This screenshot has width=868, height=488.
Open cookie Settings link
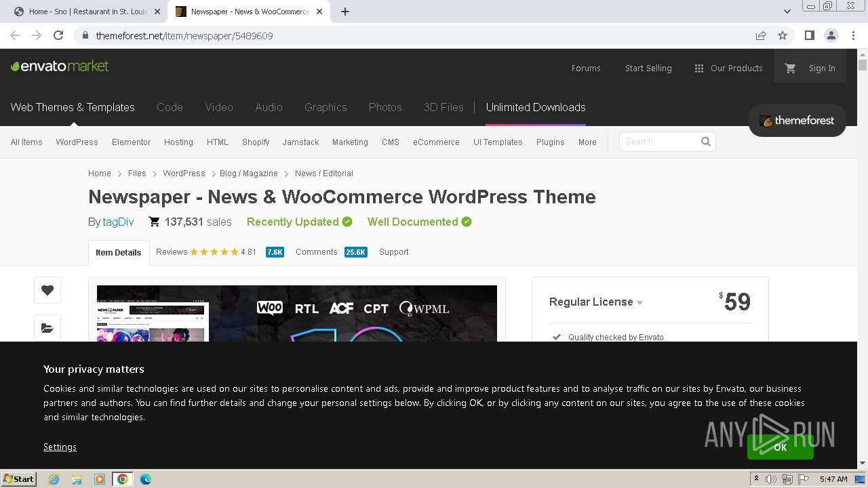pos(60,447)
